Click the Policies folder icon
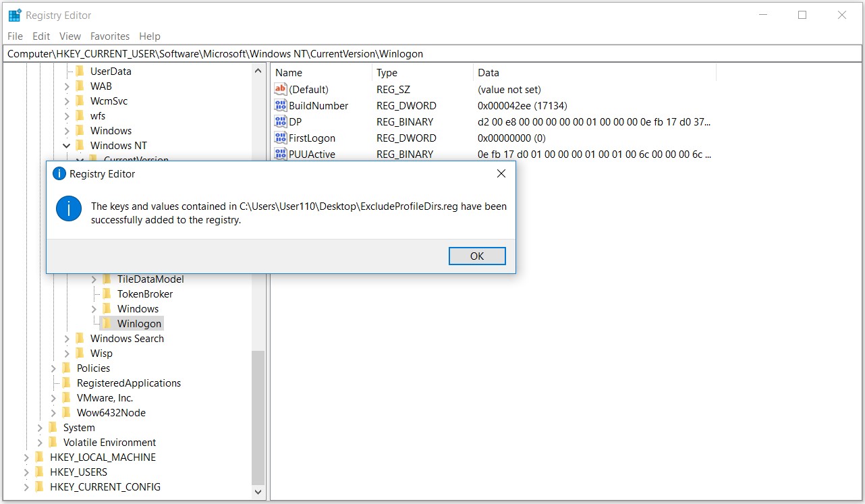The height and width of the screenshot is (504, 865). click(67, 368)
